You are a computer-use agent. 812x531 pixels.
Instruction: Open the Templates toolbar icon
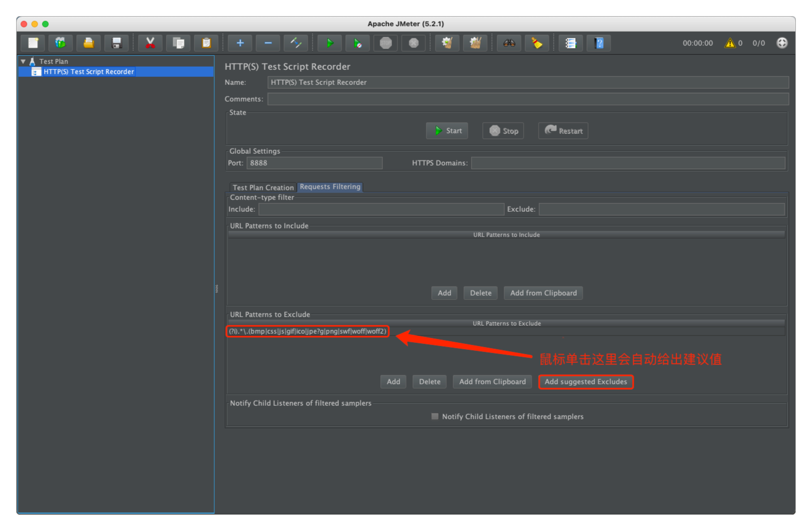pyautogui.click(x=61, y=43)
